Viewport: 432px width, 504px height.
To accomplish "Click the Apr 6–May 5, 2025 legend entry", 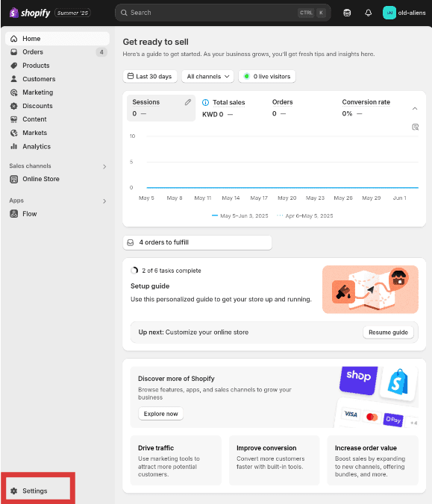I will pyautogui.click(x=305, y=215).
